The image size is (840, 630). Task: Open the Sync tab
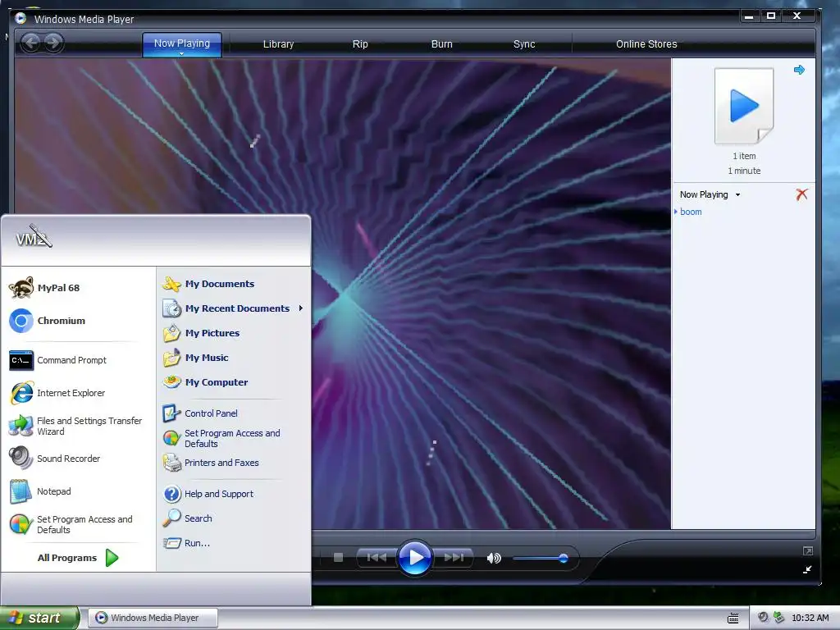pyautogui.click(x=524, y=44)
